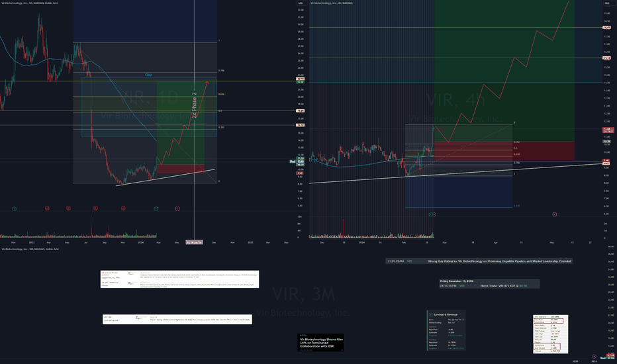
Task: Select red stop zone of 1D long position
Action: pyautogui.click(x=180, y=169)
